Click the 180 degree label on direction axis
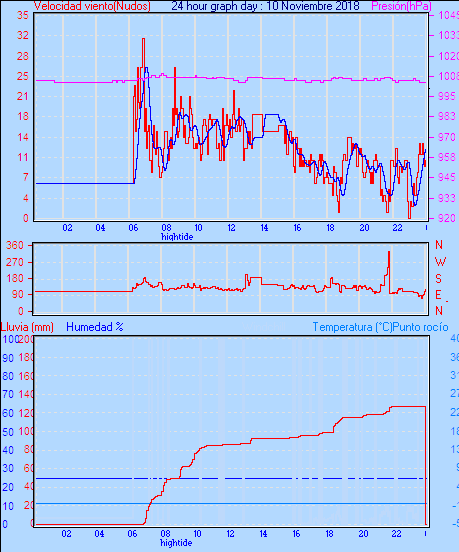The width and height of the screenshot is (459, 552). click(x=15, y=278)
